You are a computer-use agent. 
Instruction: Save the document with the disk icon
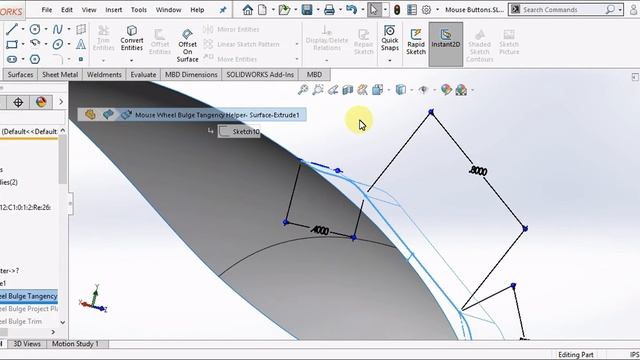click(307, 9)
